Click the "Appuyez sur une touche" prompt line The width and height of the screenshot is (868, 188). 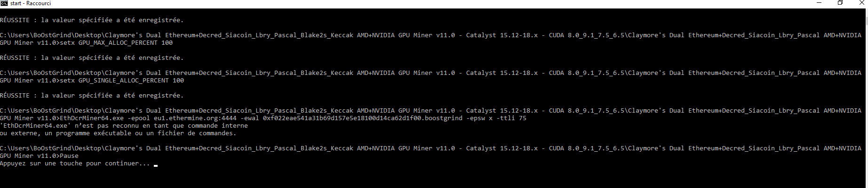point(75,163)
